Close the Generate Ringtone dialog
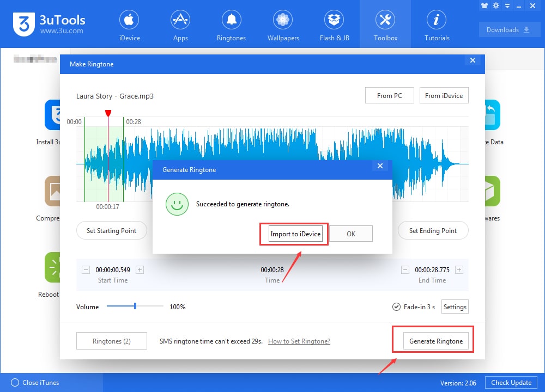Viewport: 545px width, 392px height. click(x=380, y=166)
